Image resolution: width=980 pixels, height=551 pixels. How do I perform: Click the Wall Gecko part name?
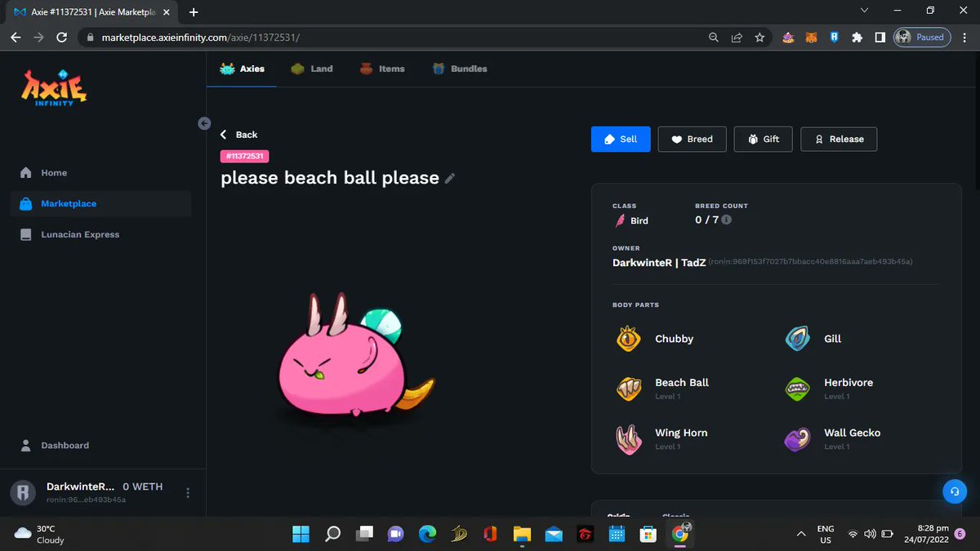[x=852, y=433]
